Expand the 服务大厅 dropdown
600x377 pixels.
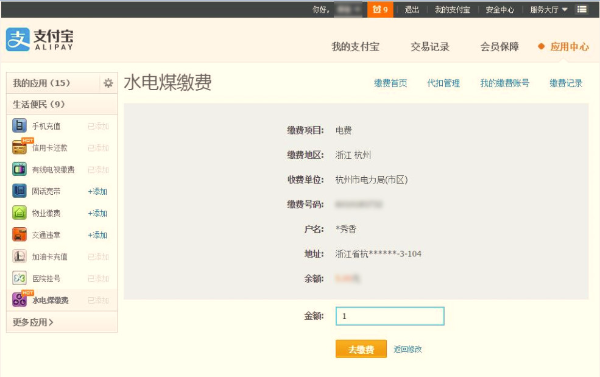click(x=548, y=10)
